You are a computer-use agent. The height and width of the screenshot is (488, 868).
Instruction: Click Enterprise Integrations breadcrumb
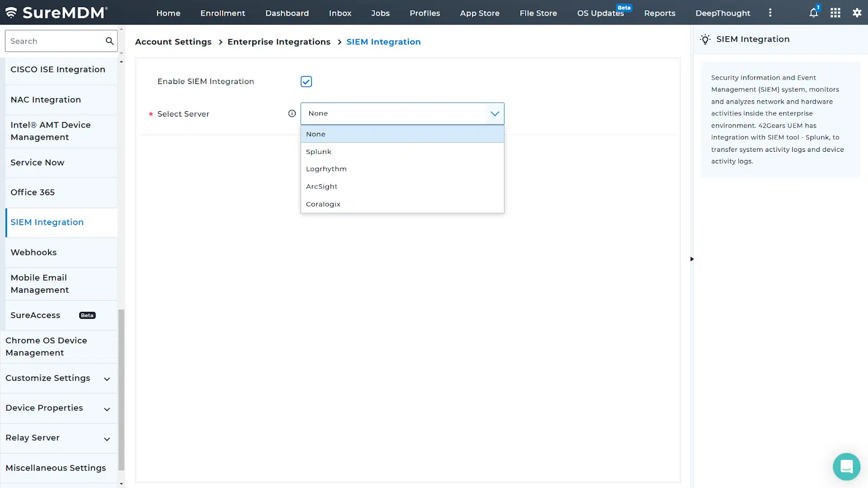click(x=279, y=42)
